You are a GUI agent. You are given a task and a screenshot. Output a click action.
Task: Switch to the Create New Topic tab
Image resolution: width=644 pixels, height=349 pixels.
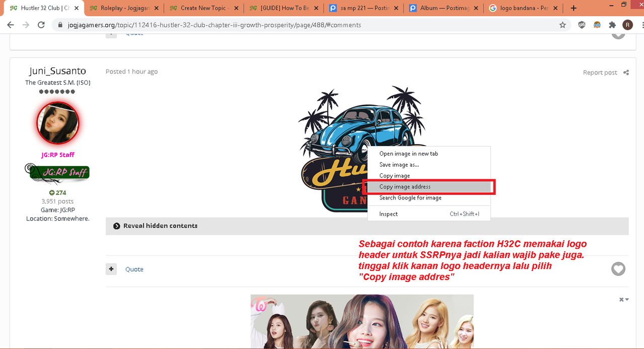204,8
